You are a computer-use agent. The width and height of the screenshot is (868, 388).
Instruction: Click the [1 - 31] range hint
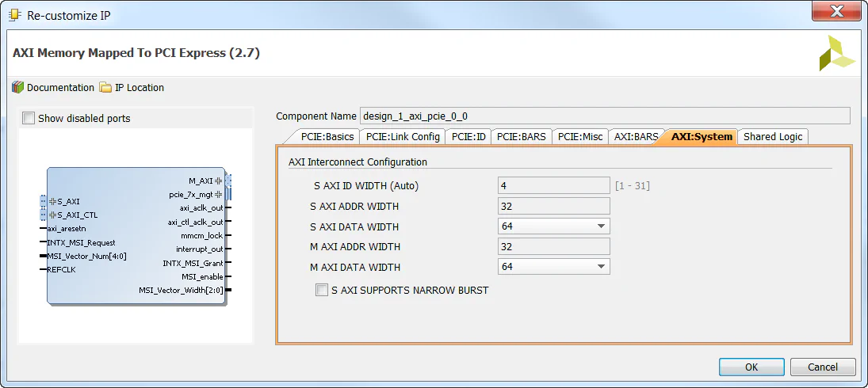point(633,186)
